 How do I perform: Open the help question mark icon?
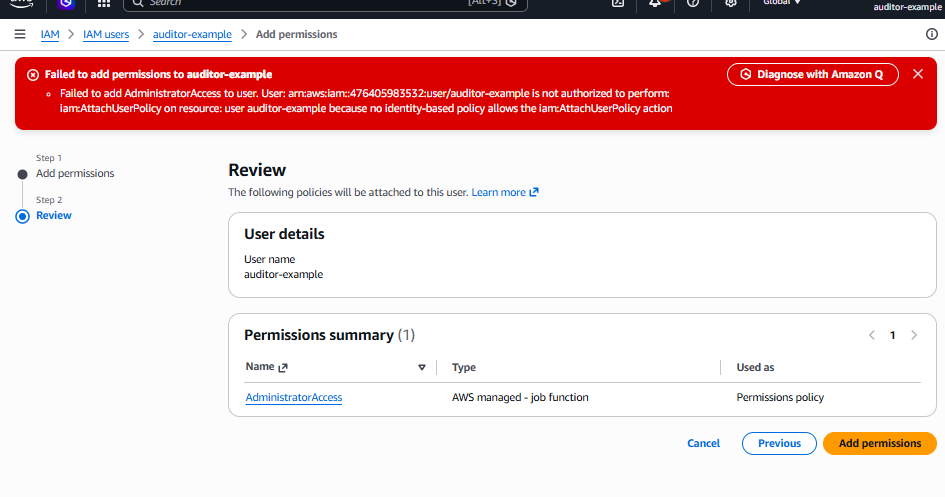[x=693, y=4]
